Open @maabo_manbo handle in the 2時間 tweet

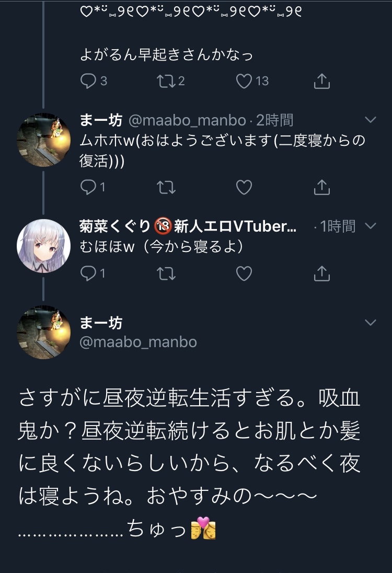pos(187,120)
